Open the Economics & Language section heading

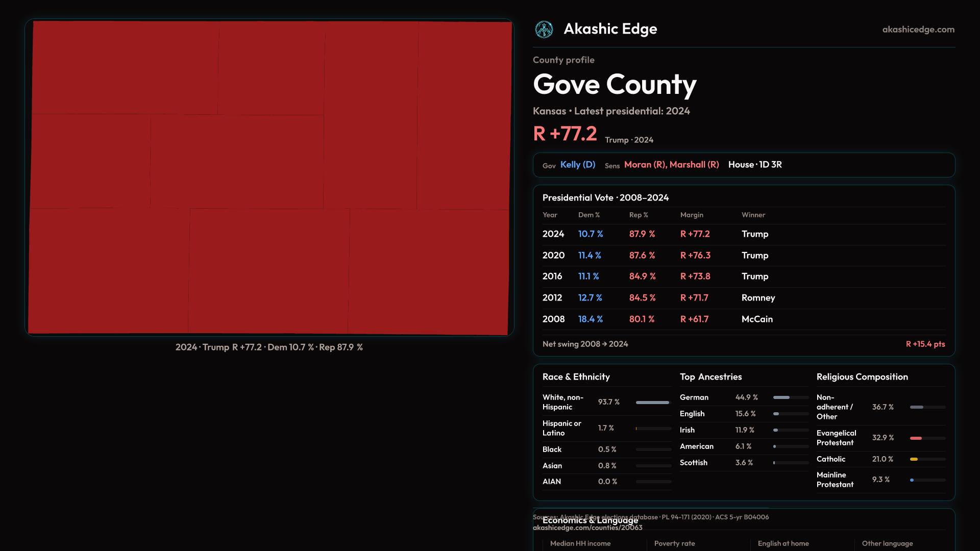pos(590,520)
